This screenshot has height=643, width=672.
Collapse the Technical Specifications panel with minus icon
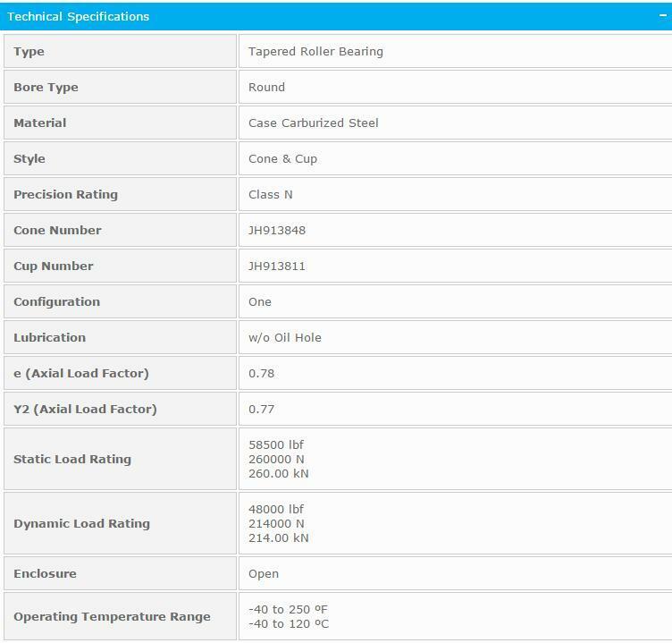pos(662,16)
